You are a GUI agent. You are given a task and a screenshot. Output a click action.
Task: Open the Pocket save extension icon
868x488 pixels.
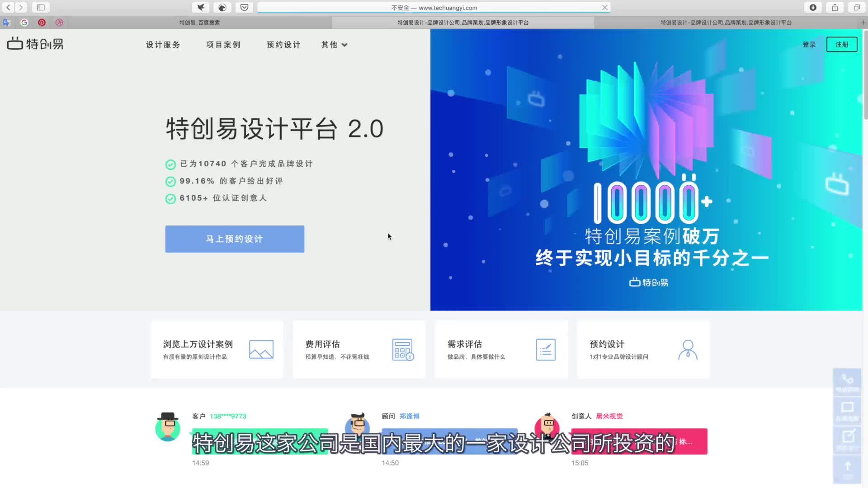coord(244,7)
